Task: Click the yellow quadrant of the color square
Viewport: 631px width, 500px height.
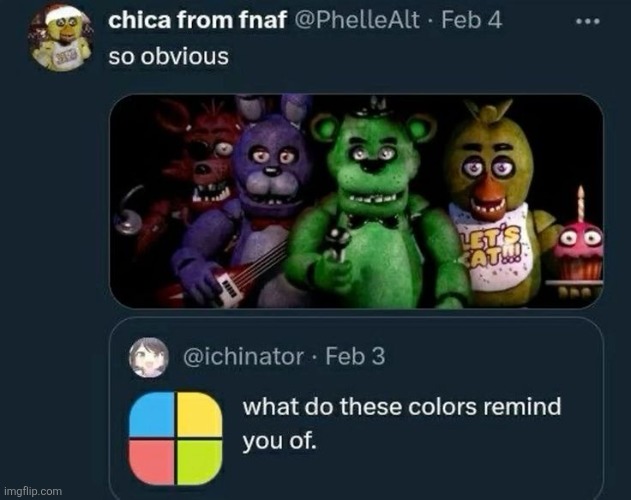Action: click(x=200, y=414)
